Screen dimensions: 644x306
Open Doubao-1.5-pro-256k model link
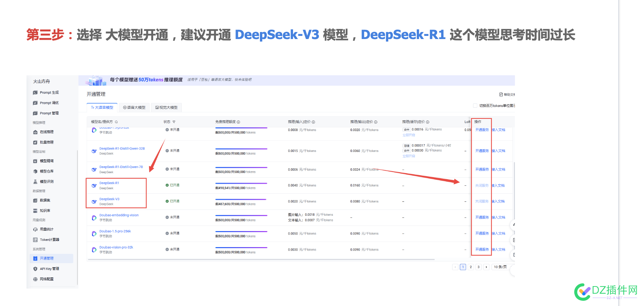point(115,231)
